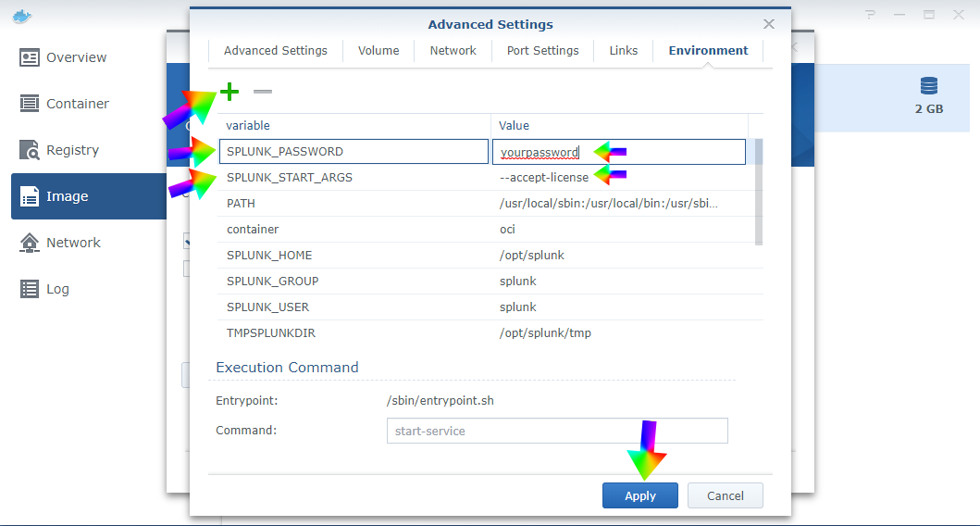The image size is (980, 526).
Task: Click the Value column header
Action: pyautogui.click(x=619, y=126)
